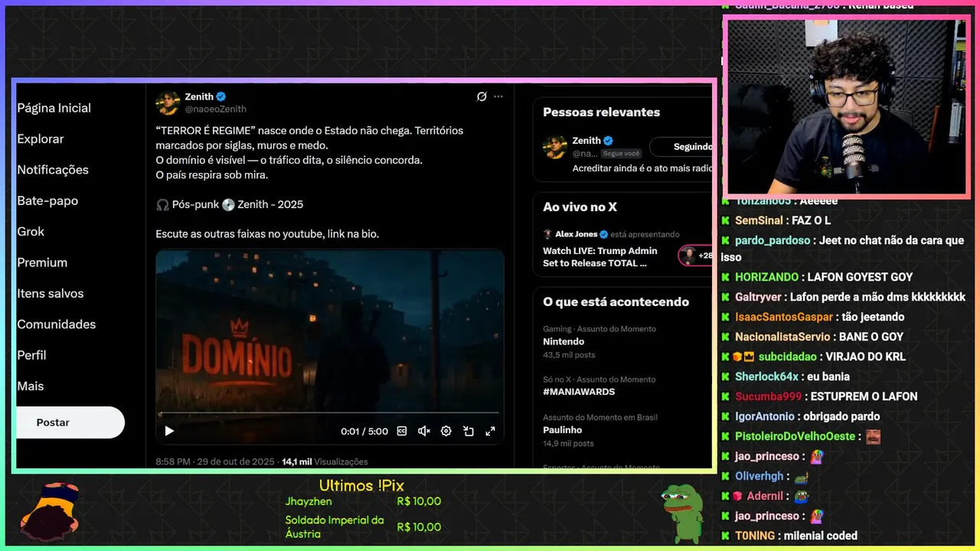Expand video to fullscreen

pyautogui.click(x=491, y=431)
